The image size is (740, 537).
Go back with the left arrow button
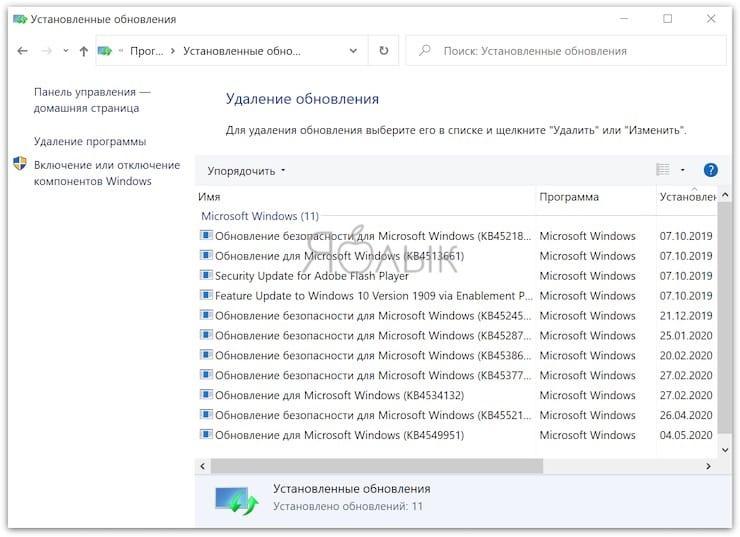pyautogui.click(x=22, y=51)
